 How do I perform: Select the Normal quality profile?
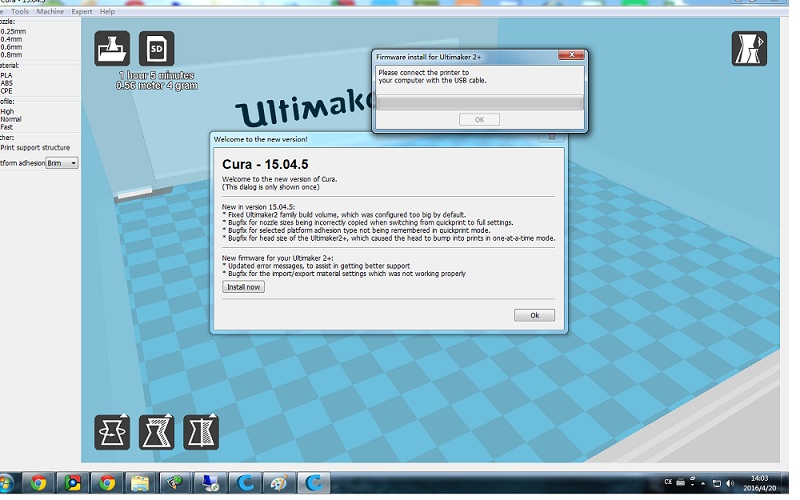coord(11,119)
